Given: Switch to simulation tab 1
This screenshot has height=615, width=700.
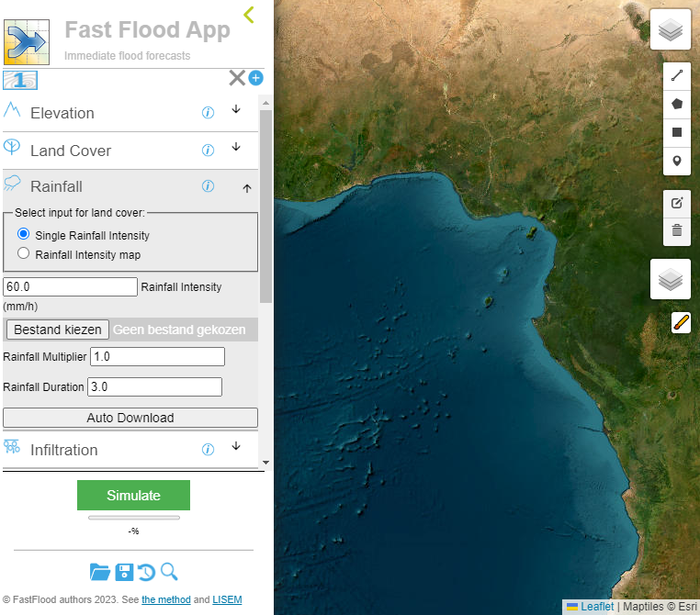Looking at the screenshot, I should pos(20,81).
